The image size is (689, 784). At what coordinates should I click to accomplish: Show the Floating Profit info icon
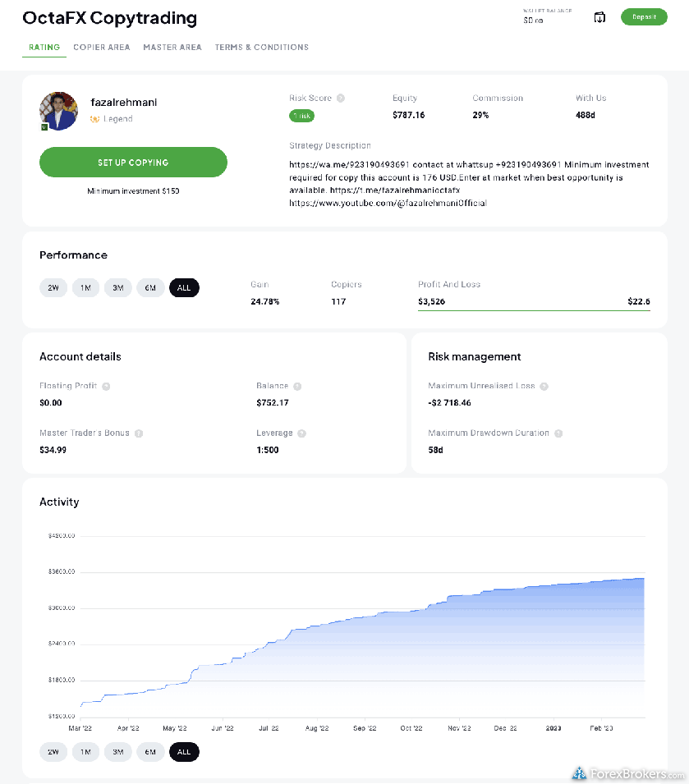pos(106,387)
